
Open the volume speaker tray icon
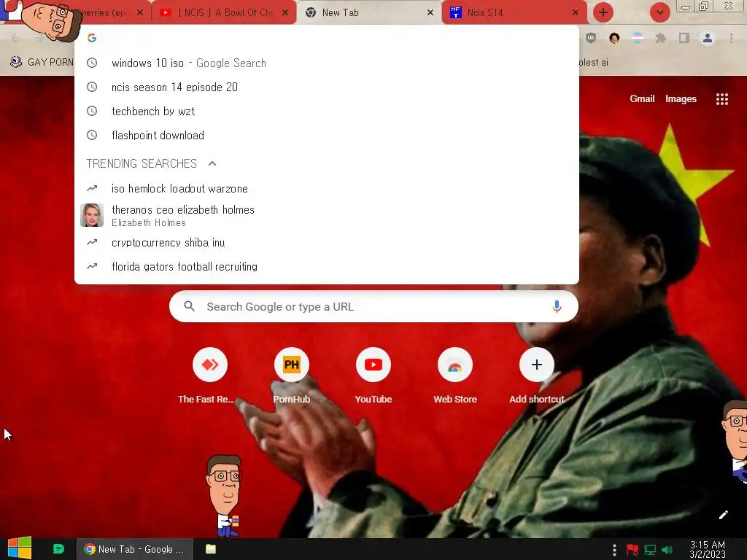point(667,550)
